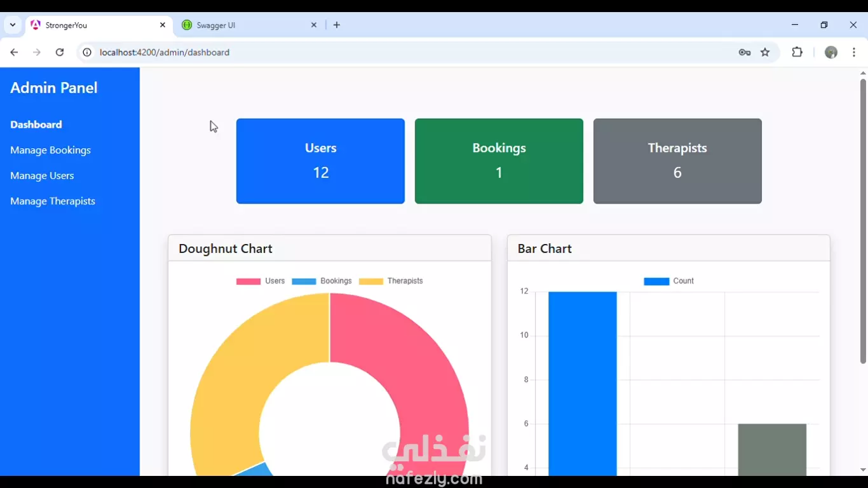868x488 pixels.
Task: Open the password manager key icon
Action: 745,52
